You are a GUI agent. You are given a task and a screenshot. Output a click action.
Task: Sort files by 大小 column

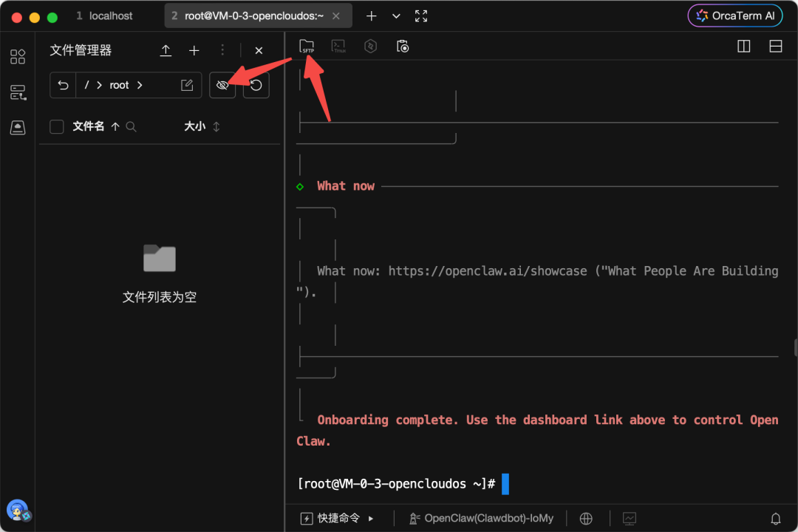(216, 126)
